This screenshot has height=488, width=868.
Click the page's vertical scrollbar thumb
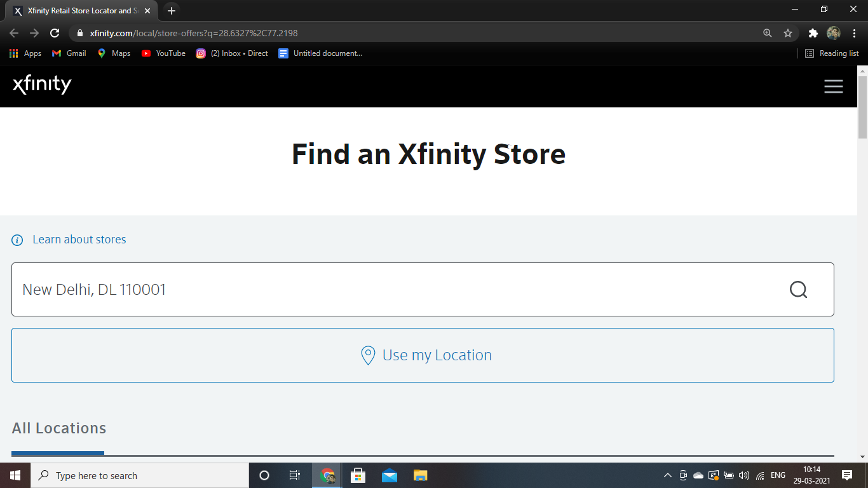(862, 107)
